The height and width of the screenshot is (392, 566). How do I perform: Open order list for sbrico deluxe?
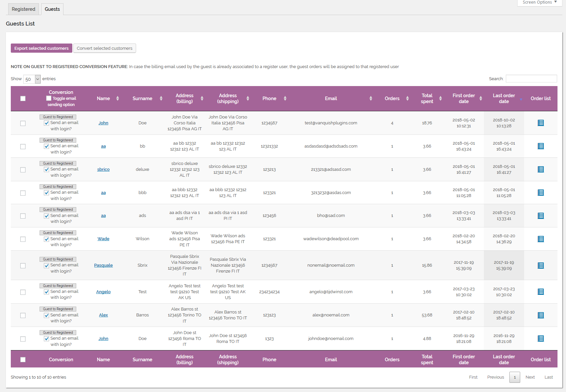point(540,169)
